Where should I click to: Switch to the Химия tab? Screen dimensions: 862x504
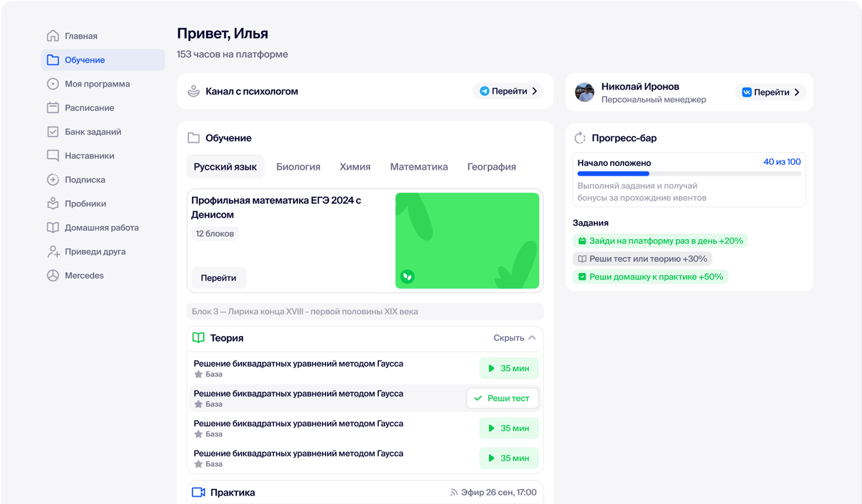[355, 167]
